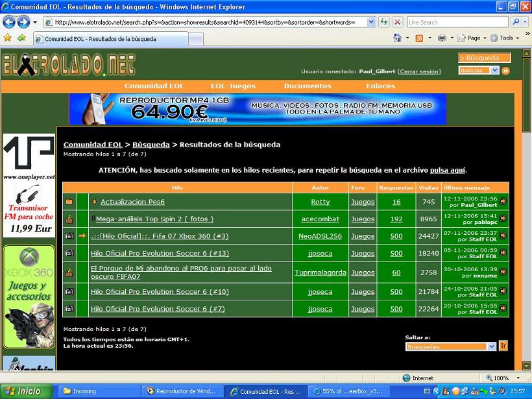Screen dimensions: 532x399
Task: Click the Comunidad EOL breadcrumb link
Action: tap(93, 145)
